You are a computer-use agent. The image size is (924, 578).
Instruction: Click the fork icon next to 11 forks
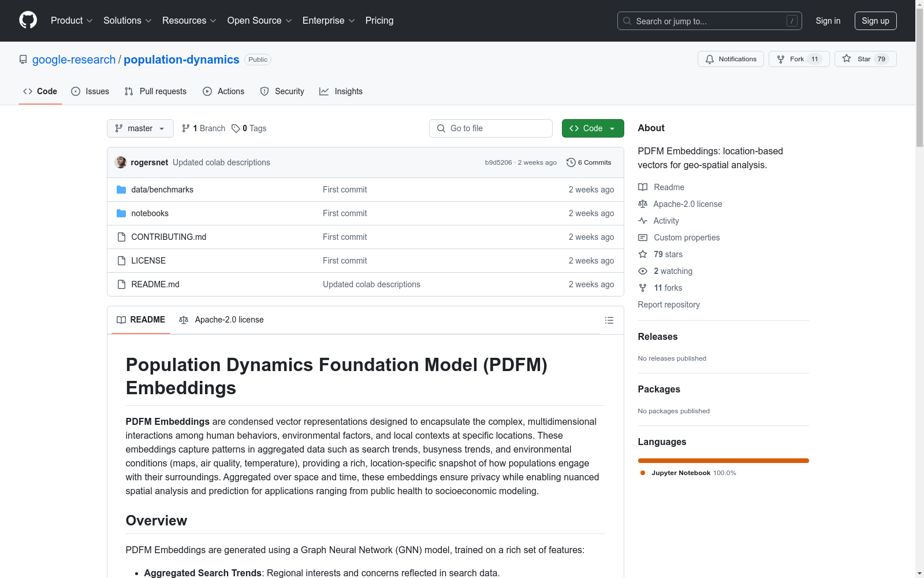pos(643,288)
